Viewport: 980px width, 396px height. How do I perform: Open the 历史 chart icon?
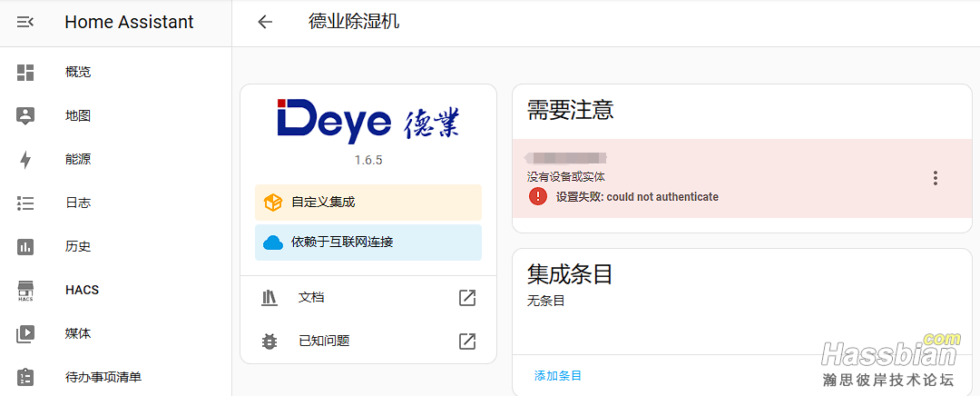click(x=25, y=246)
